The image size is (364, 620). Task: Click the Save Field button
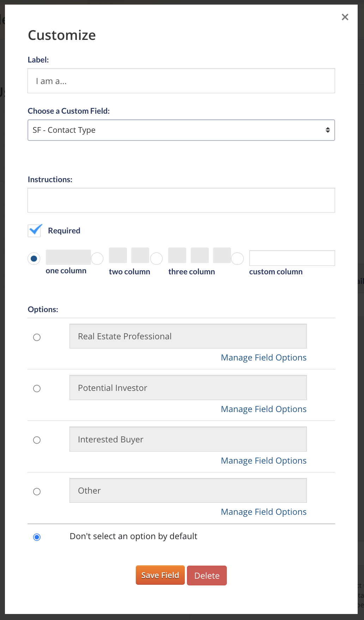point(160,575)
